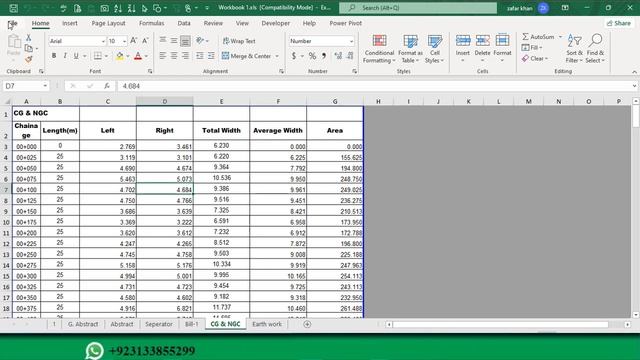Screen dimensions: 640x360
Task: Toggle Wrap Text
Action: click(x=239, y=41)
